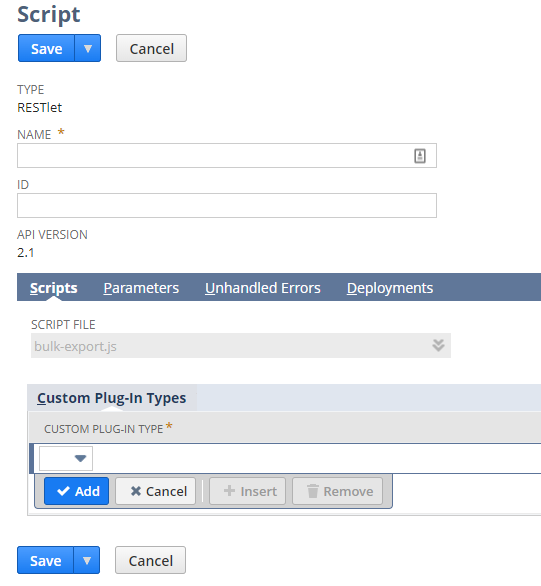Click the top Save button
This screenshot has width=541, height=586.
pyautogui.click(x=46, y=48)
